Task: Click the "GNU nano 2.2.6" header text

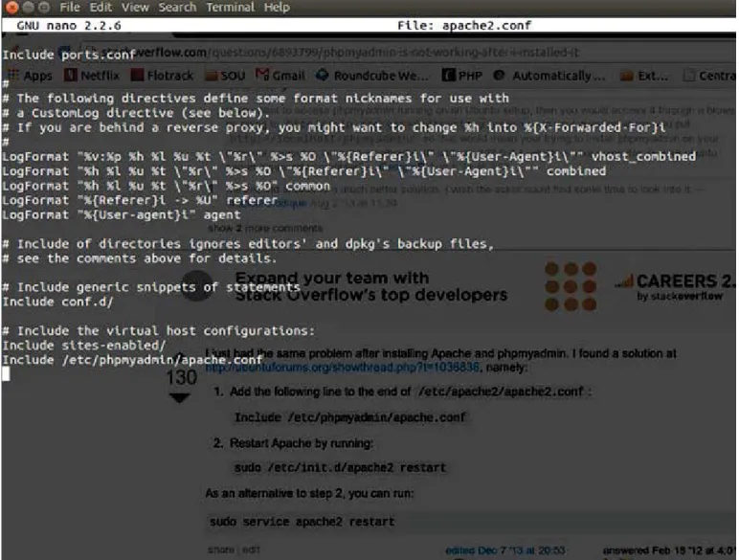Action: [x=69, y=25]
